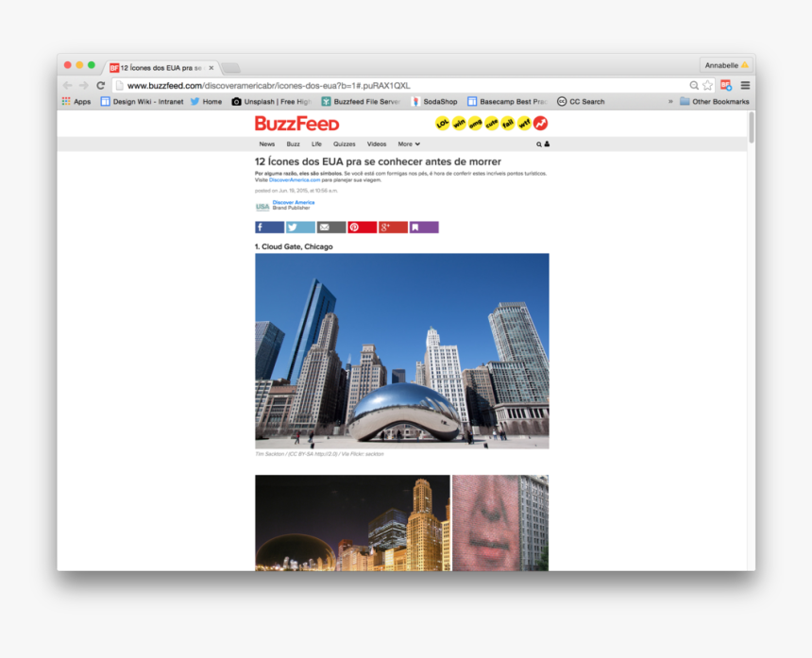Share the article via the Facebook icon
The image size is (812, 658).
tap(268, 227)
